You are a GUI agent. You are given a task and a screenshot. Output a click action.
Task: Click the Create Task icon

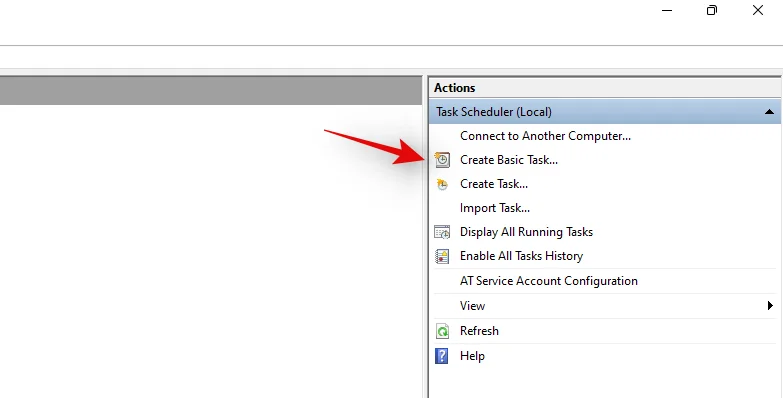[442, 184]
